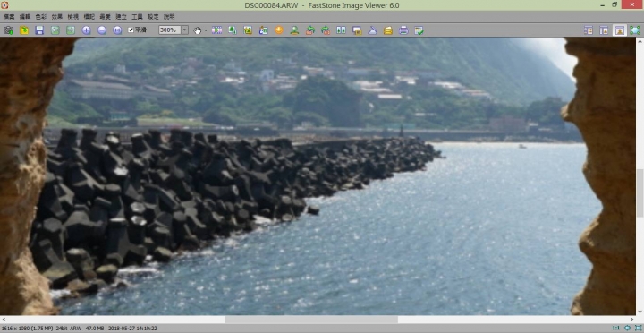644x333 pixels.
Task: Switch to browser view layout icon
Action: click(589, 30)
